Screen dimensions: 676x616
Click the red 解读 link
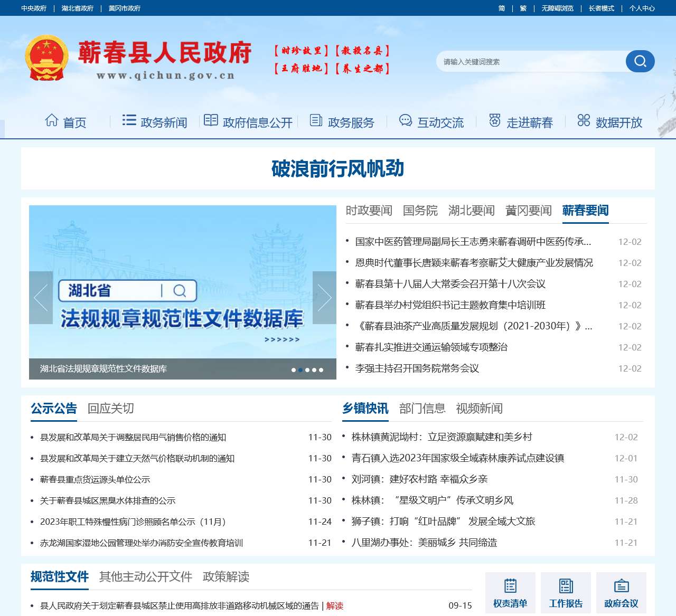[x=335, y=606]
